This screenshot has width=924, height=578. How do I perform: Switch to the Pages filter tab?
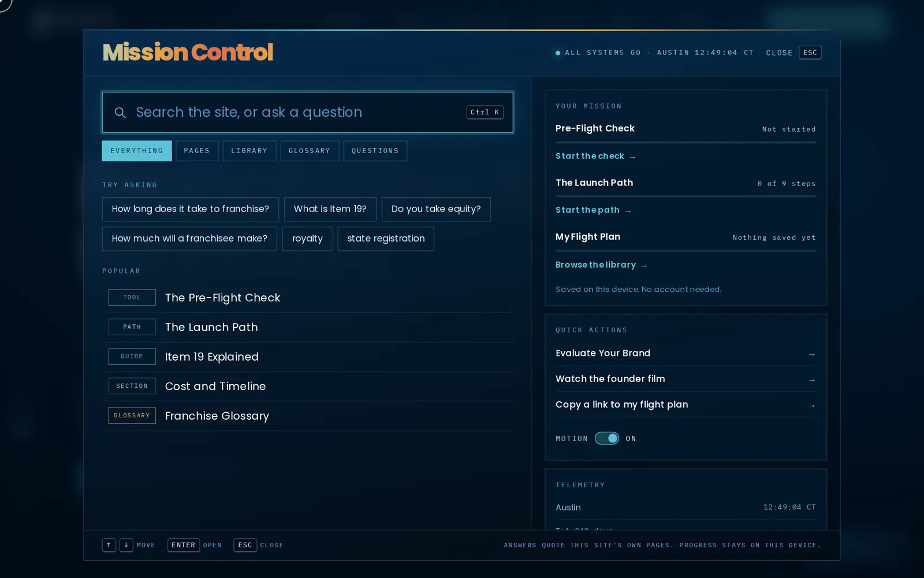pos(197,151)
